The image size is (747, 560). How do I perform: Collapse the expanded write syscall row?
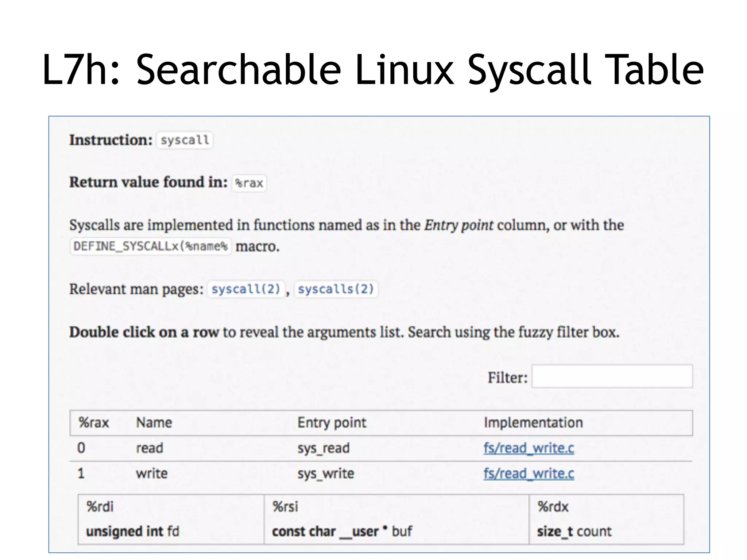coord(152,474)
